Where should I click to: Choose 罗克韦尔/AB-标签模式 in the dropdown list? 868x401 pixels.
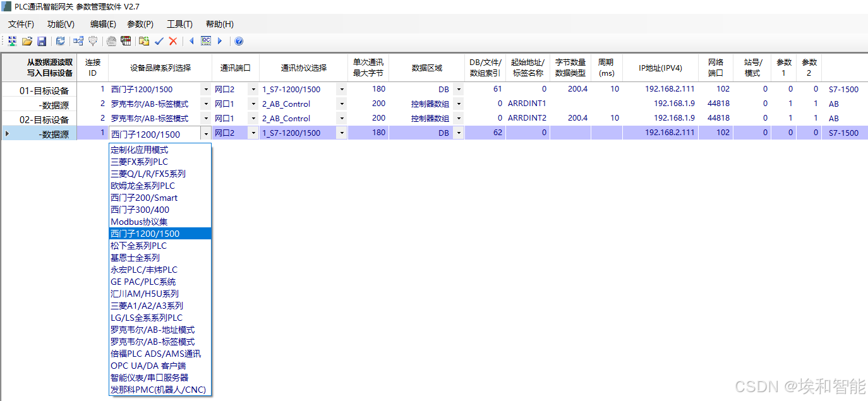(160, 342)
